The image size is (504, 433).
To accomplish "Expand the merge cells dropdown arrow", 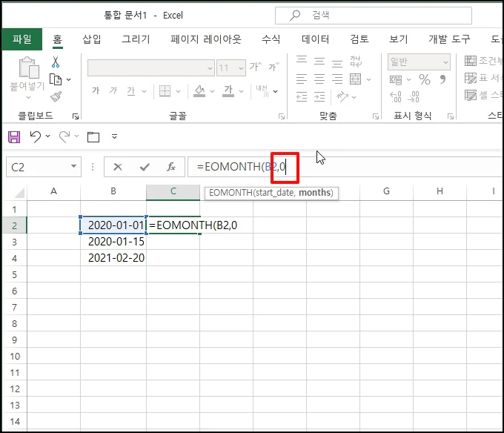I will (368, 79).
